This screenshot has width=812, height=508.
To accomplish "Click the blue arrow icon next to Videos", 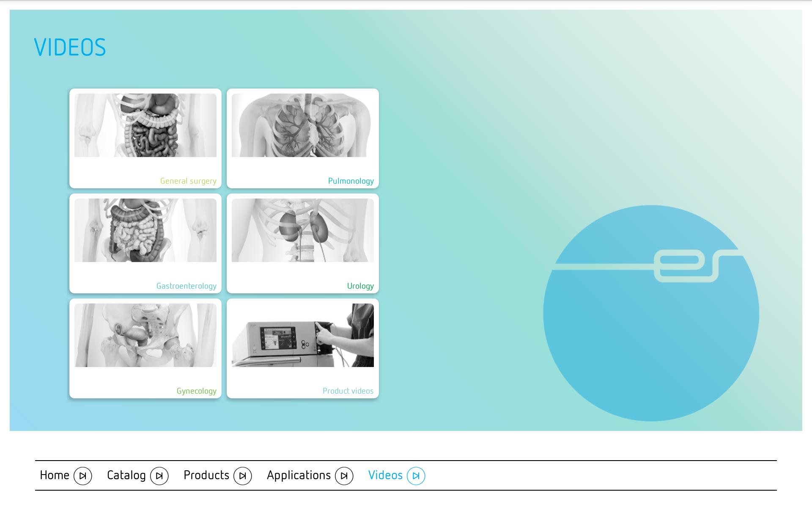I will (x=416, y=476).
